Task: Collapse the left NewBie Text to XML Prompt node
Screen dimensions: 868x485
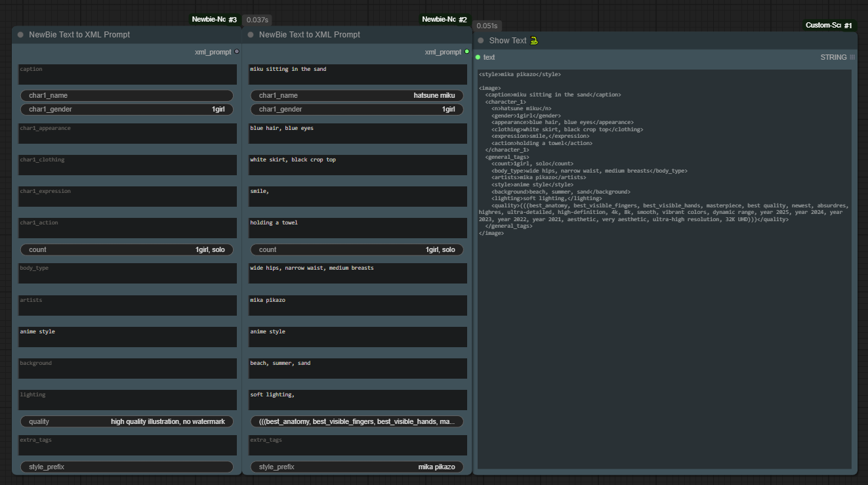Action: coord(20,35)
